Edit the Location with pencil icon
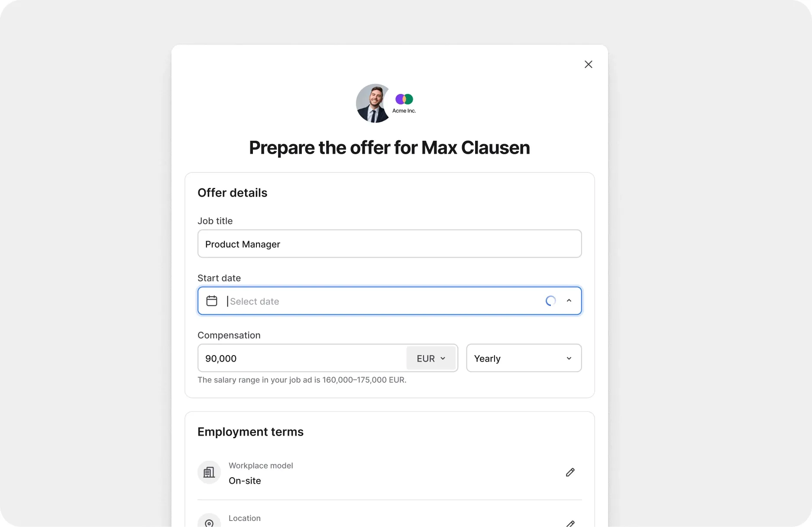The image size is (812, 527). click(x=570, y=523)
